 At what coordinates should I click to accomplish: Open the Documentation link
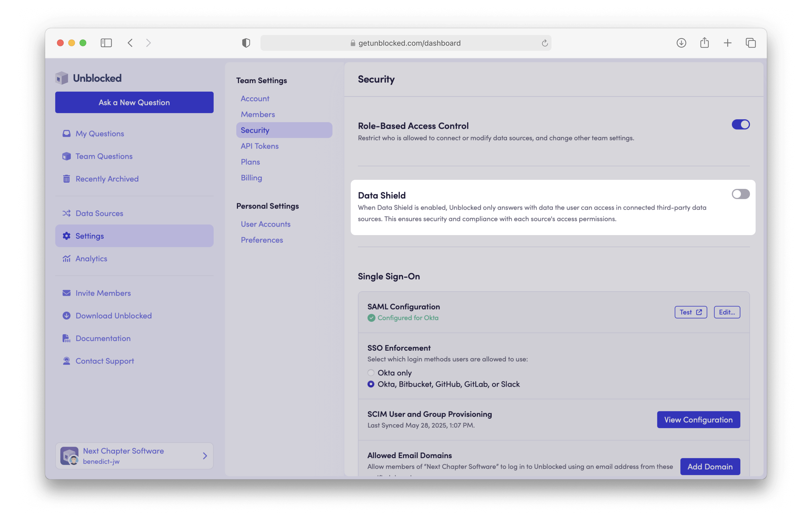click(103, 338)
